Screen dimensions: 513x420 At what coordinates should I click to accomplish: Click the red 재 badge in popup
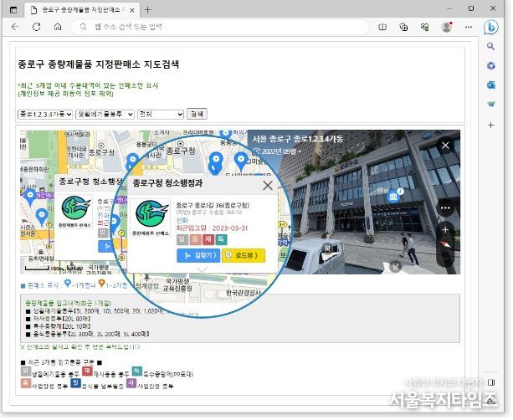pyautogui.click(x=208, y=239)
